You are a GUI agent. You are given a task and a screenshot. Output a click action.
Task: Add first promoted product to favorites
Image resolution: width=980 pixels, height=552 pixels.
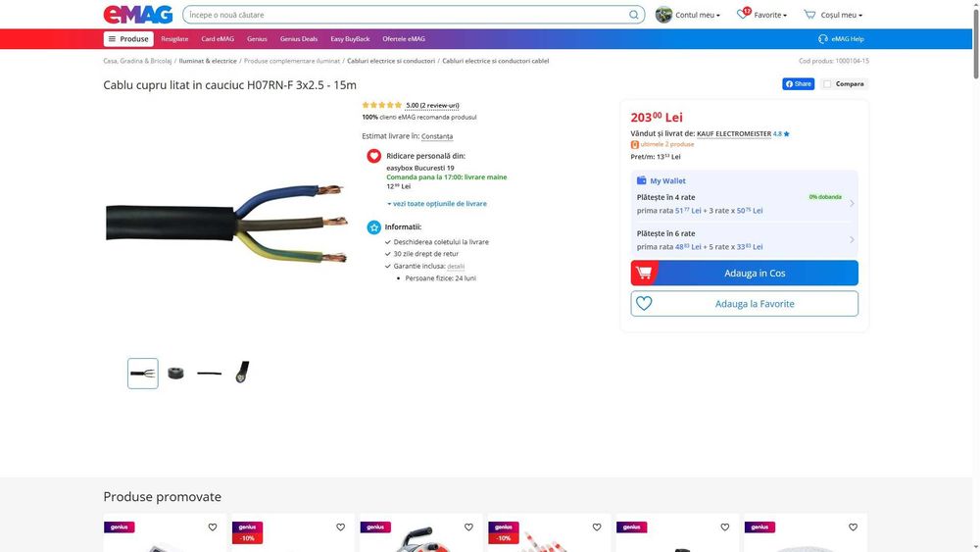(213, 527)
